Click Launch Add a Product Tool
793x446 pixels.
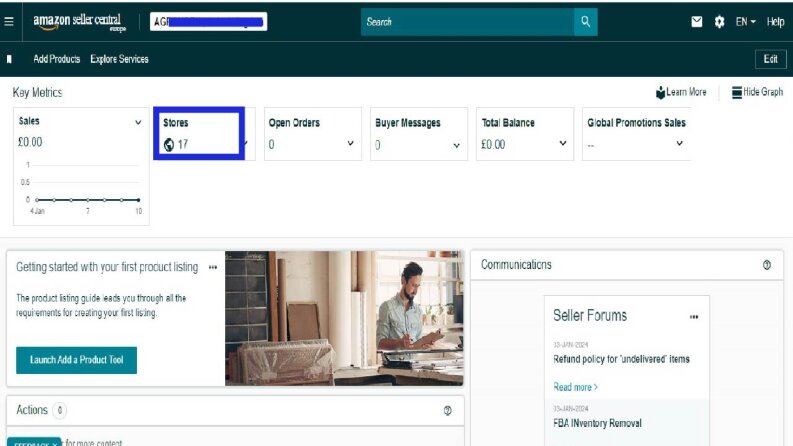76,360
